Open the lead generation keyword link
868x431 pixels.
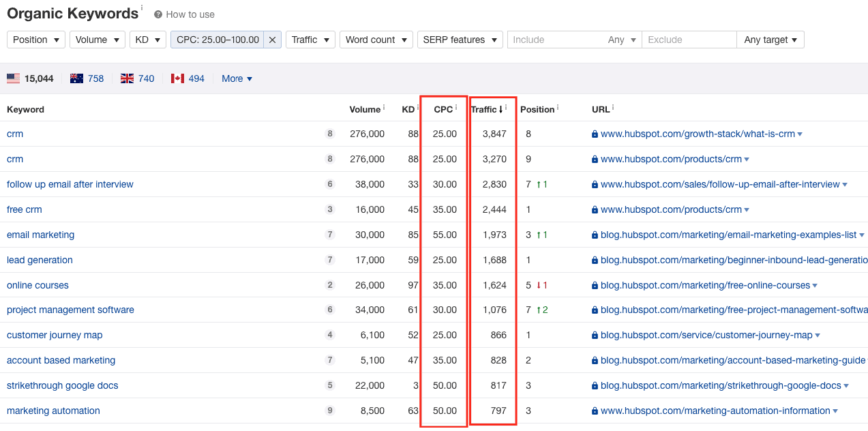pos(40,260)
